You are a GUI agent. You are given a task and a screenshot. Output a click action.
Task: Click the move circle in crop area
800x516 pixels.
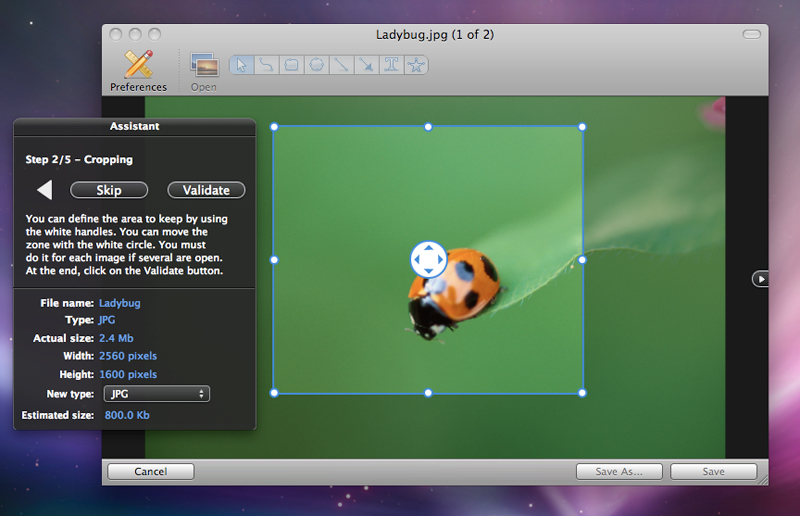point(429,259)
